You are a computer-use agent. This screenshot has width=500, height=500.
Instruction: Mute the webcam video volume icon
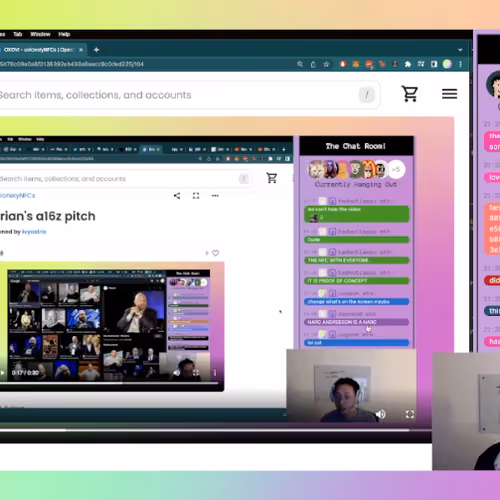[380, 414]
